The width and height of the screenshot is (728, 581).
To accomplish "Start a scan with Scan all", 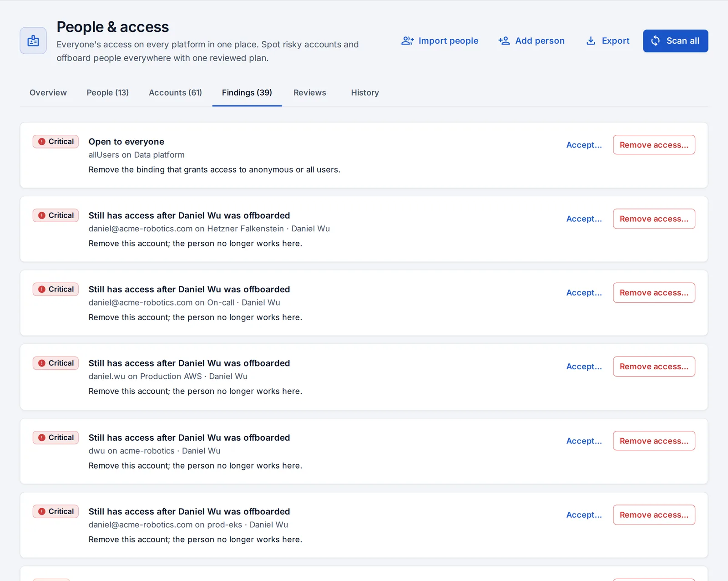I will tap(675, 41).
